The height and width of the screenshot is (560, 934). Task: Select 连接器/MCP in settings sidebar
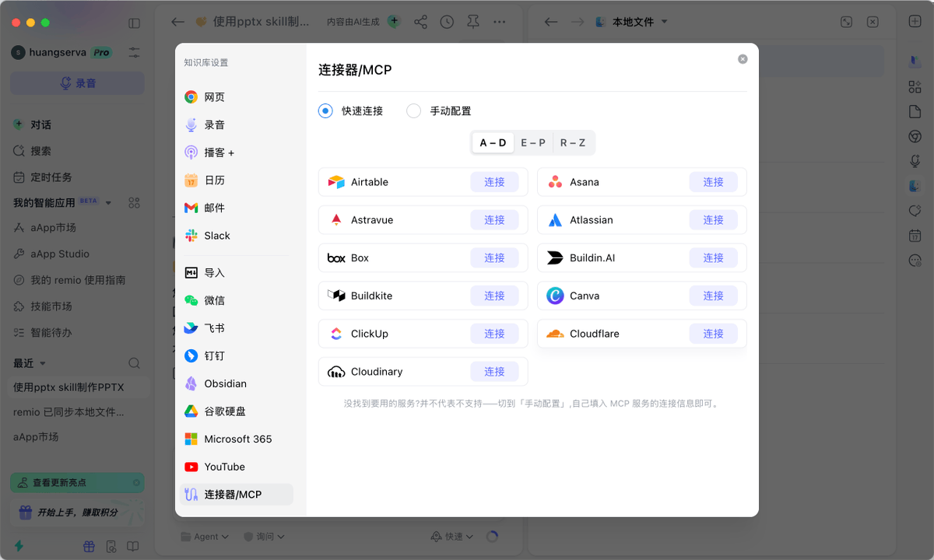(x=237, y=495)
